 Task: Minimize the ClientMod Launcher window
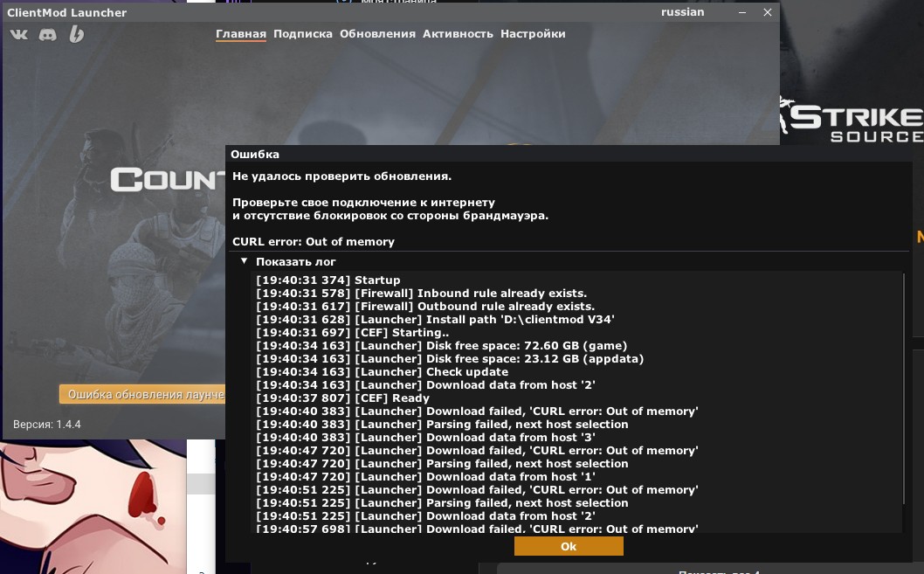(x=741, y=12)
